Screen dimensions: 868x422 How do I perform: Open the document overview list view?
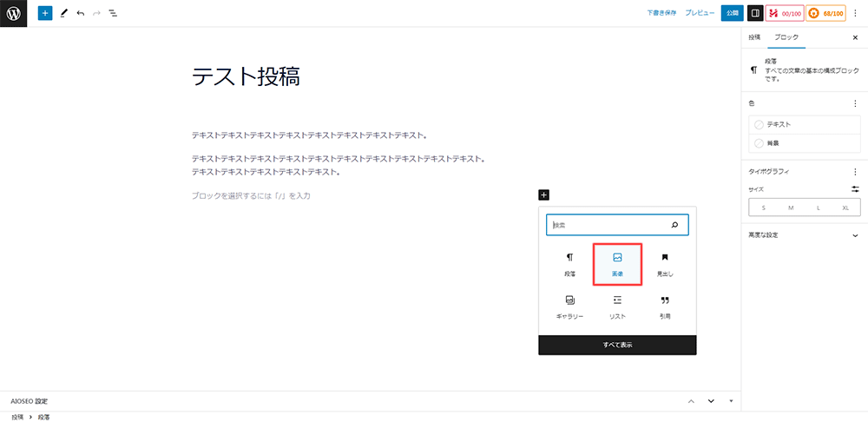click(x=113, y=13)
